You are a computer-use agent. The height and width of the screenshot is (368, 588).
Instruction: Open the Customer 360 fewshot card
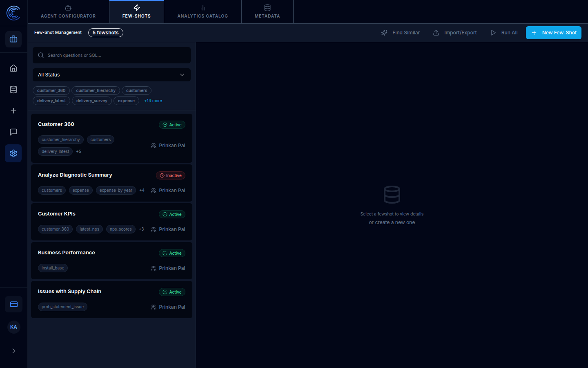pyautogui.click(x=111, y=138)
